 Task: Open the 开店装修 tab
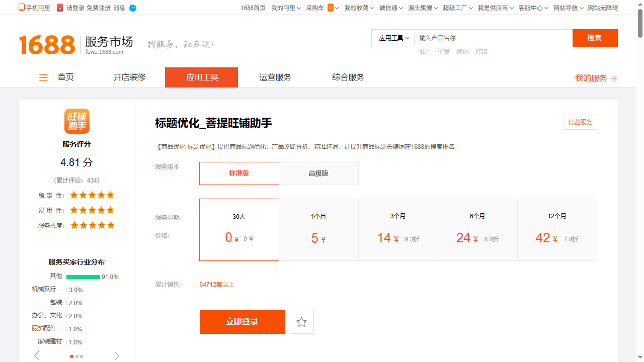point(129,77)
